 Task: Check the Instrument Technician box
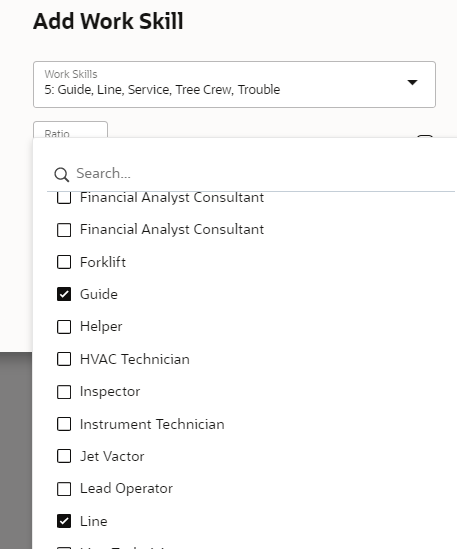64,424
